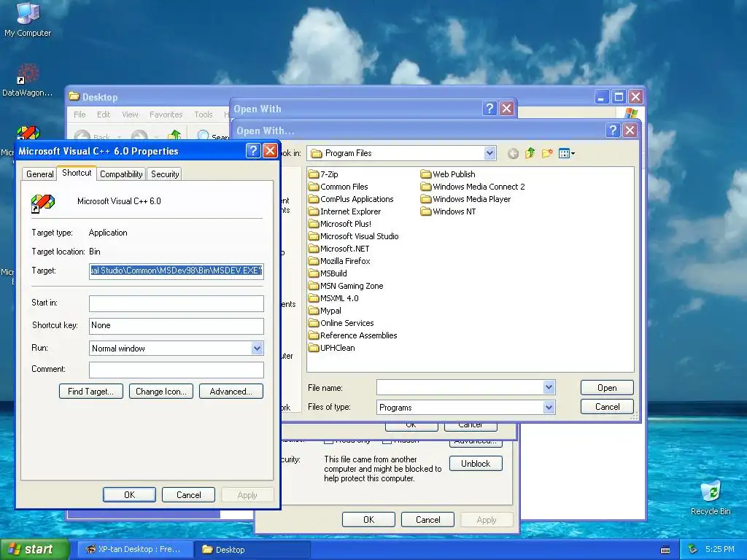This screenshot has height=560, width=747.
Task: Open the View menu icon in Open With dialog
Action: pyautogui.click(x=566, y=153)
